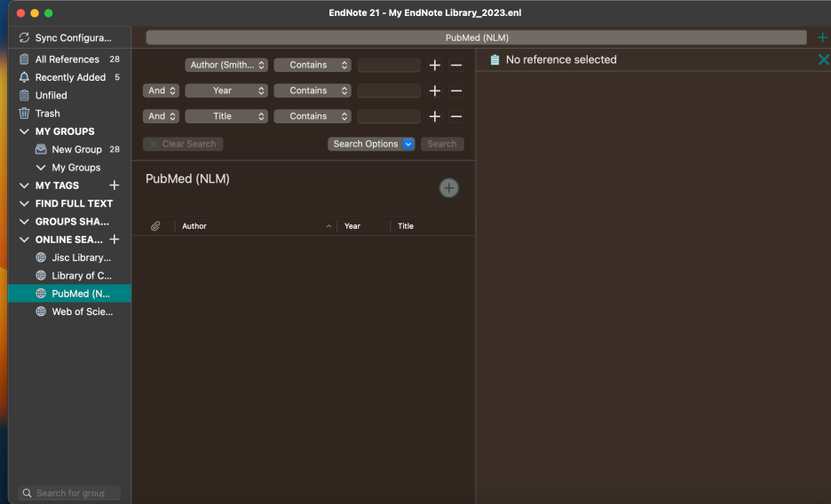Add new tab with plus icon
The height and width of the screenshot is (504, 831).
(x=822, y=37)
